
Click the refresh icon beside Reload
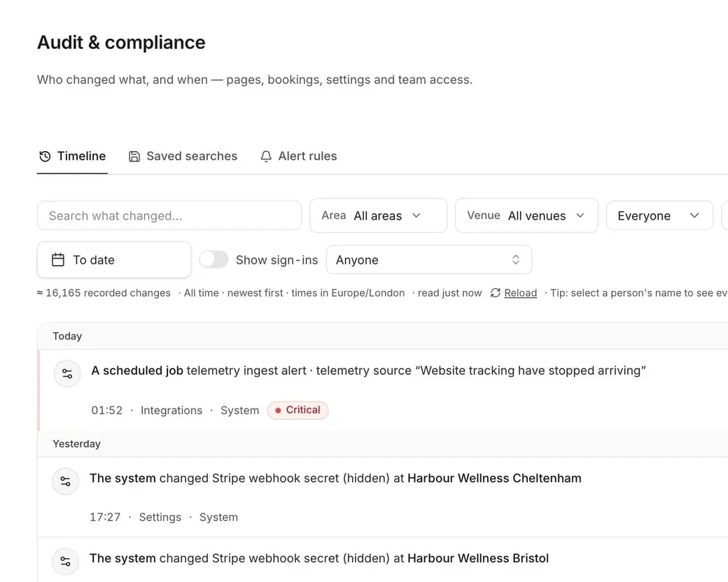pos(496,293)
